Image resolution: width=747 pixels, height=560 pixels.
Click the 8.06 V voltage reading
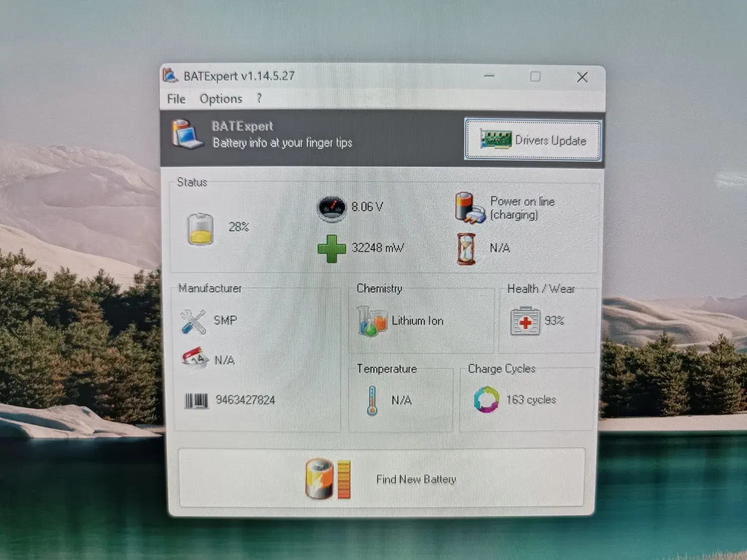click(x=368, y=207)
